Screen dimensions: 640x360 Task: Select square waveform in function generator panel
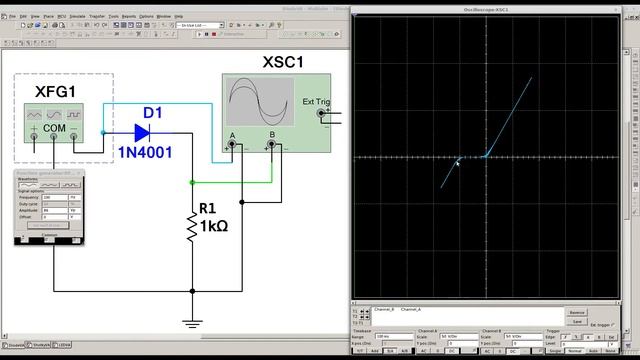(71, 185)
